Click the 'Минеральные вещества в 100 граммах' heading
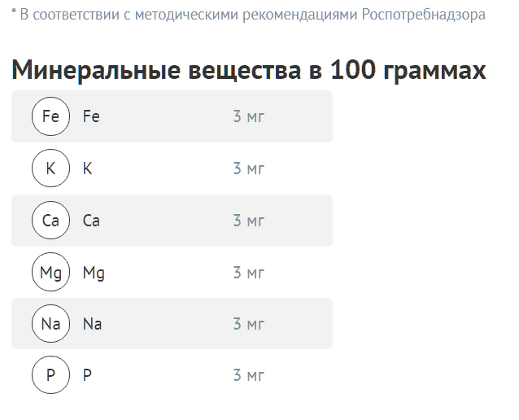Viewport: 519px width, 420px height. point(249,71)
